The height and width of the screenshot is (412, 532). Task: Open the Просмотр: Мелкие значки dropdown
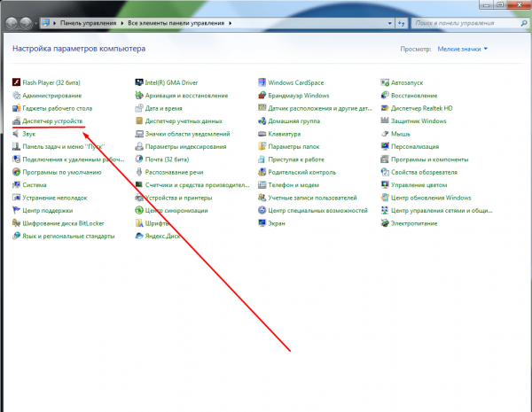(463, 49)
